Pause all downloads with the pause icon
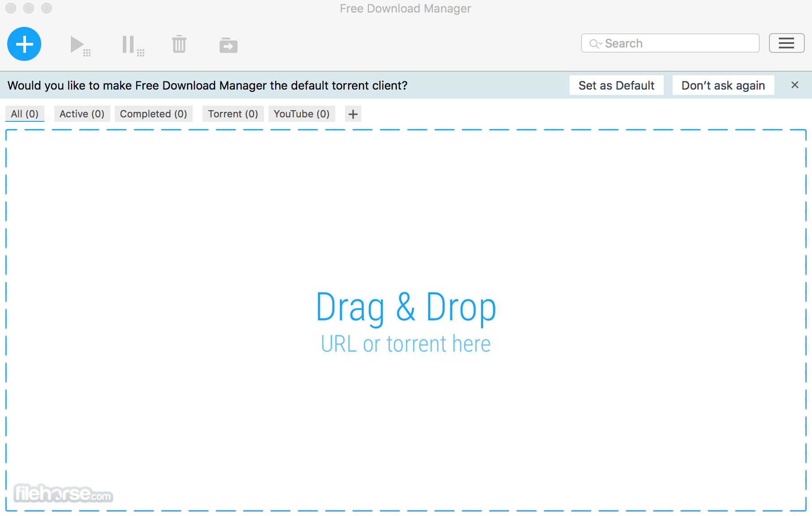The height and width of the screenshot is (516, 812). click(133, 46)
